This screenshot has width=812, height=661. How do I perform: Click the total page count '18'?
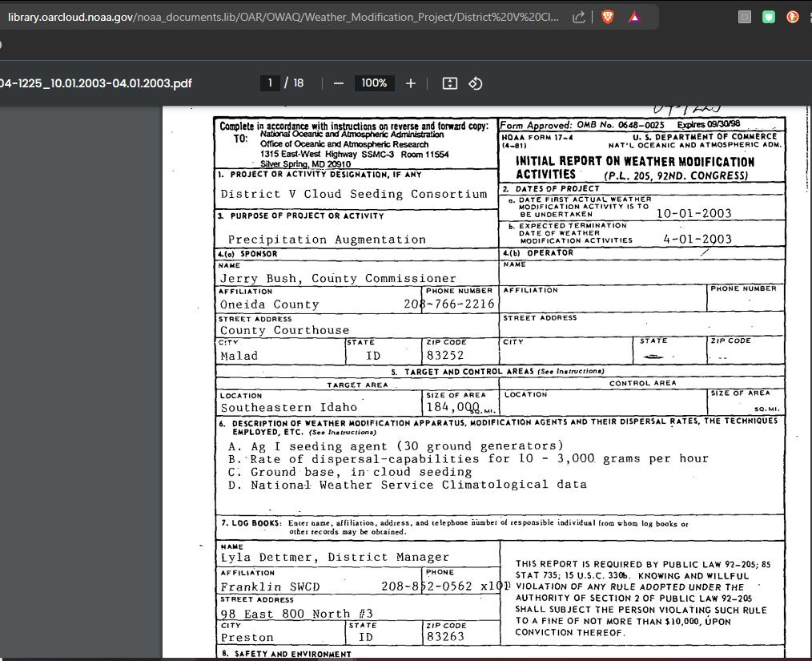click(298, 83)
